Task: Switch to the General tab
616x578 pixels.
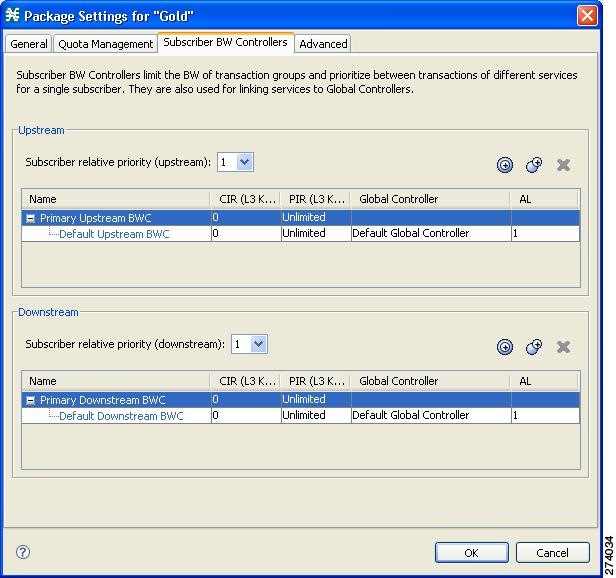Action: point(29,44)
